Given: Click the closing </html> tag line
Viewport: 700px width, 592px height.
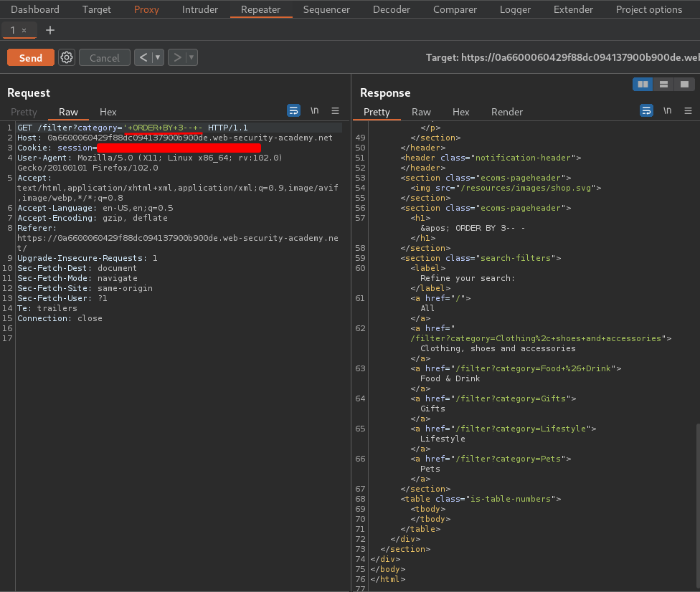Looking at the screenshot, I should tap(388, 580).
